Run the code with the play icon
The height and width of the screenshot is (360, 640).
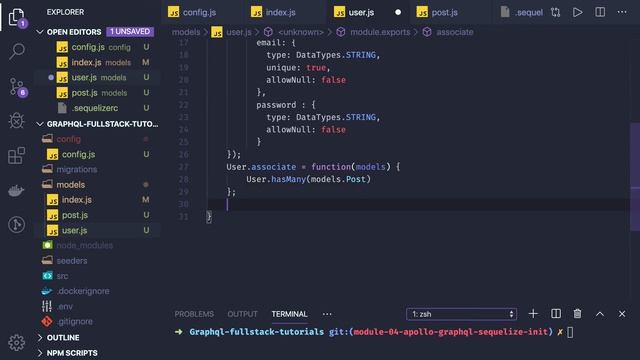578,12
